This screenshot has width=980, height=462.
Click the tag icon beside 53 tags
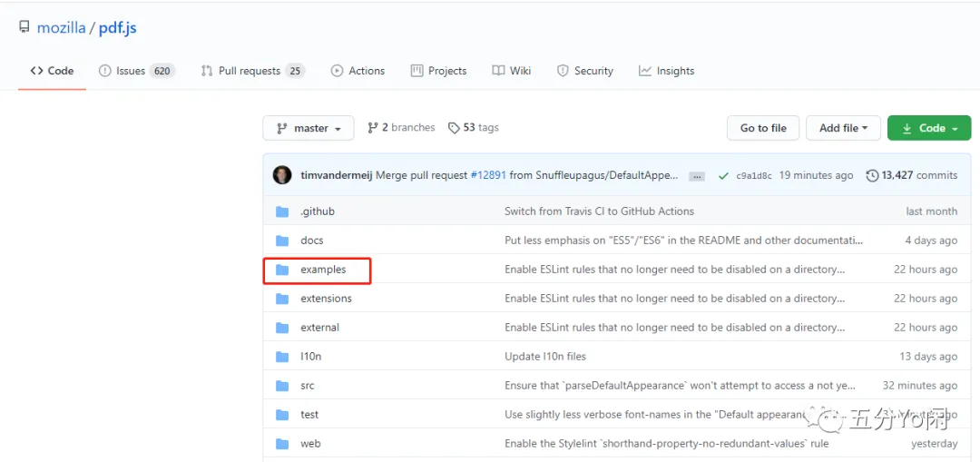click(454, 128)
